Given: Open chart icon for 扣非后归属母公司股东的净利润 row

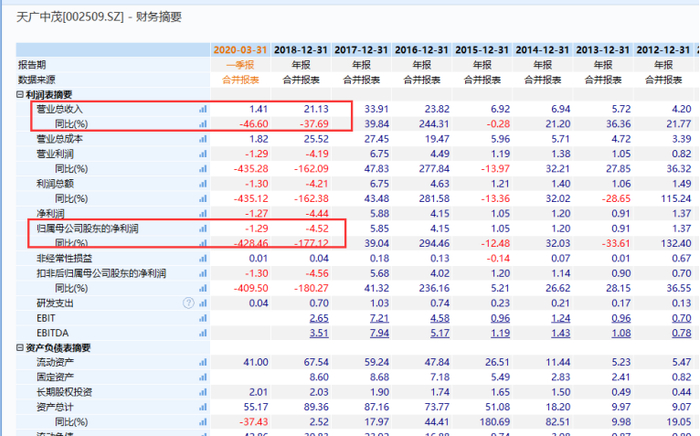Looking at the screenshot, I should (203, 273).
